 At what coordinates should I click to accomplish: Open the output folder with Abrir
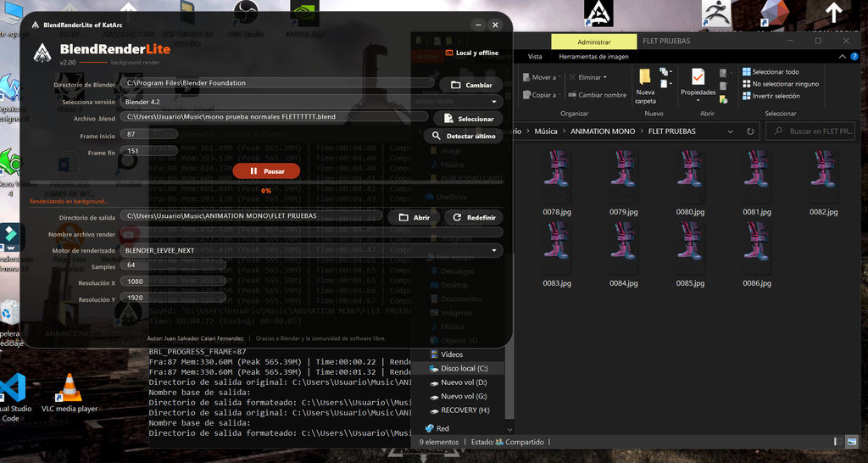pos(414,218)
